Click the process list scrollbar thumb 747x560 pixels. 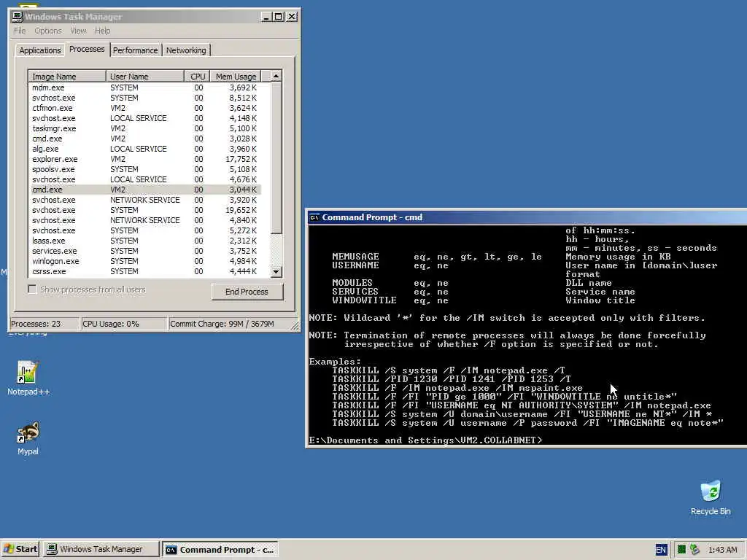point(276,157)
